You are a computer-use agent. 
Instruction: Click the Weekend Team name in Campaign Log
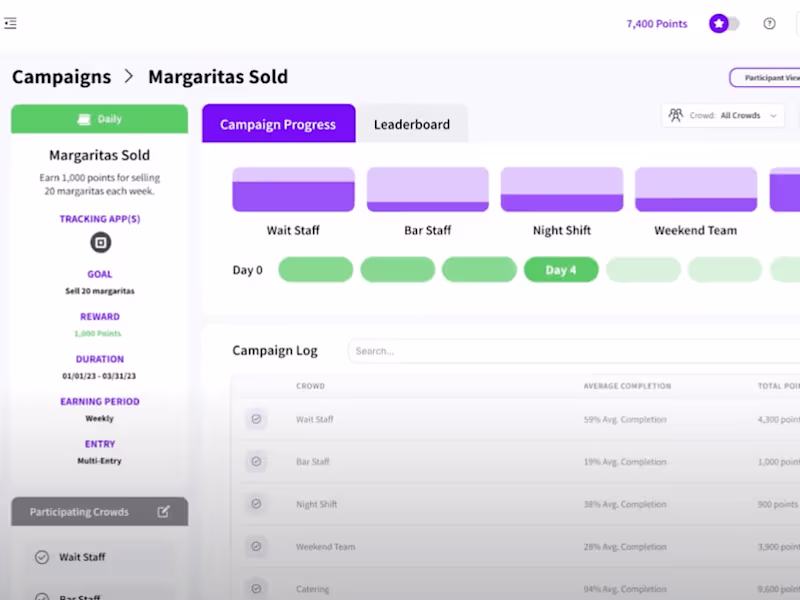(x=326, y=546)
